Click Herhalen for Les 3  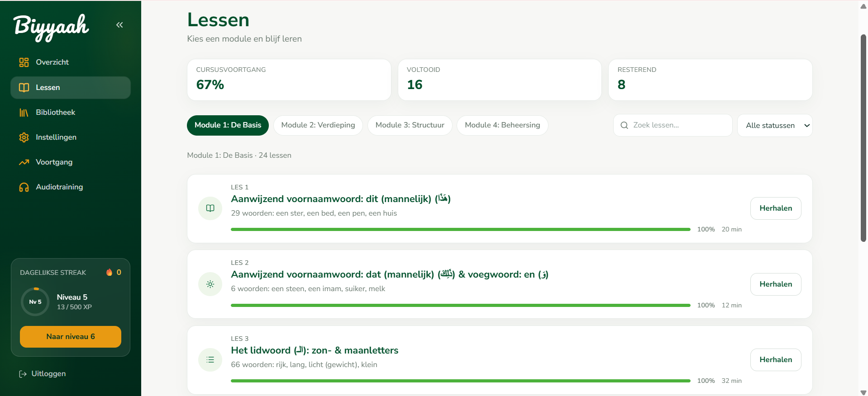776,360
